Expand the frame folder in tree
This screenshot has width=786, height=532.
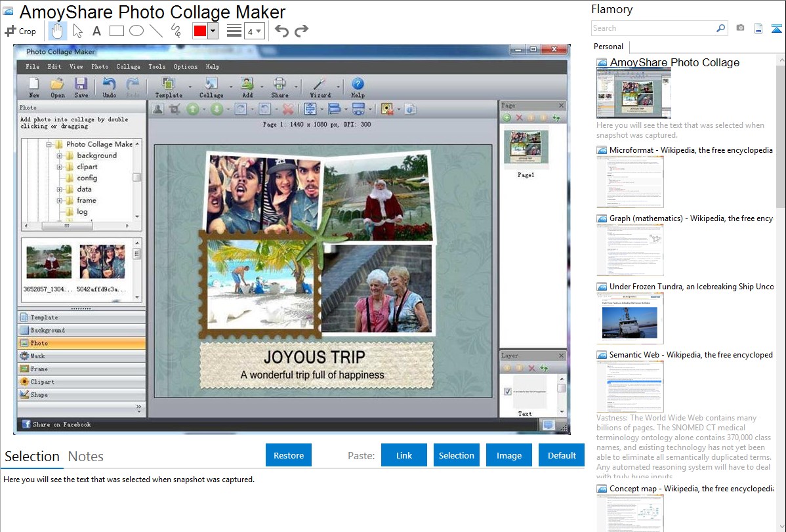60,200
